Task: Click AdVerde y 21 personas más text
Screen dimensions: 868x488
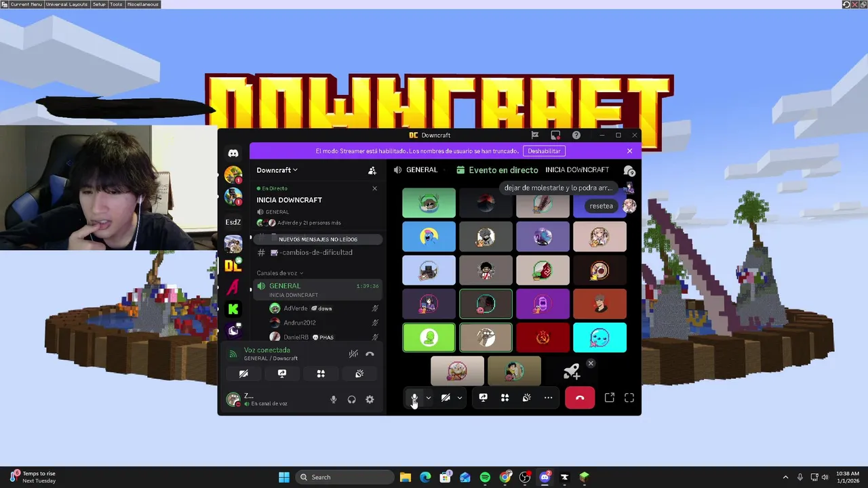Action: click(309, 223)
